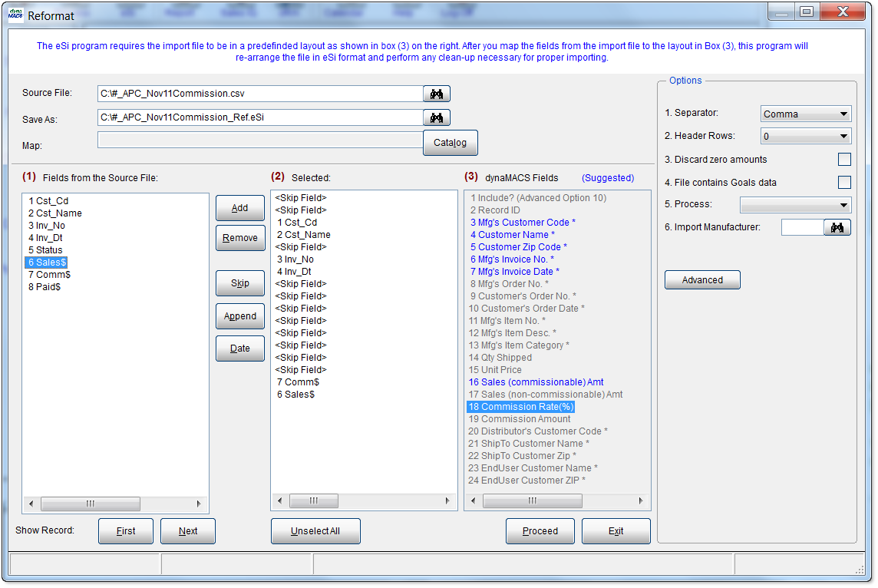Image resolution: width=878 pixels, height=588 pixels.
Task: Select '3 Inv_No' in the Selected list
Action: click(295, 259)
